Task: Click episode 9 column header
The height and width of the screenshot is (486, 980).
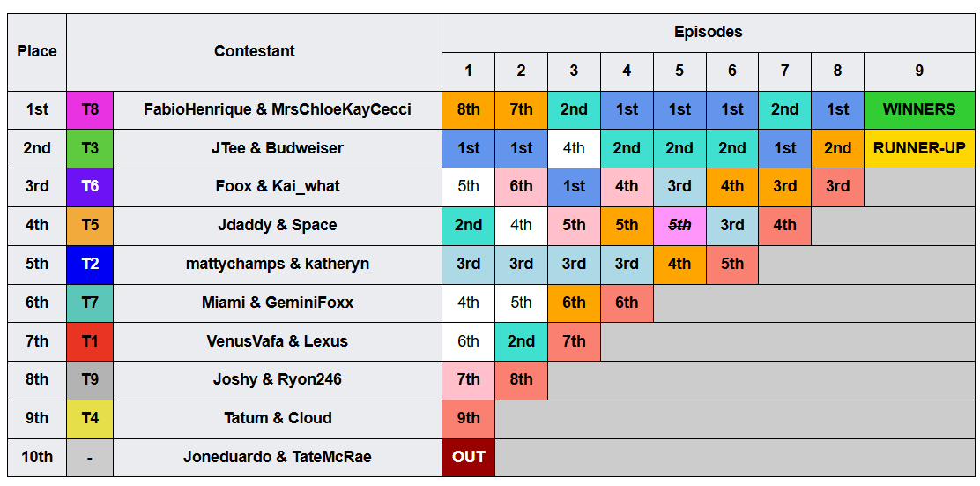Action: [918, 71]
